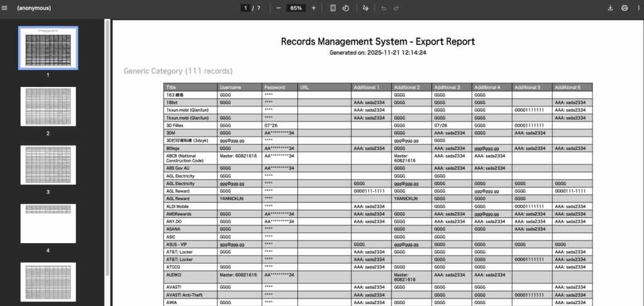Open the more actions menu
Image resolution: width=644 pixels, height=306 pixels.
638,8
